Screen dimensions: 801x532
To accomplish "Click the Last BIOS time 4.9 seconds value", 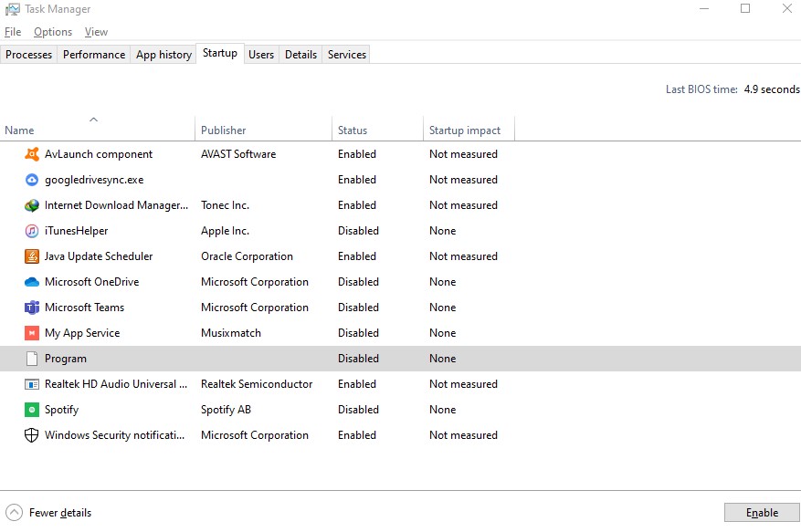I will (x=772, y=89).
